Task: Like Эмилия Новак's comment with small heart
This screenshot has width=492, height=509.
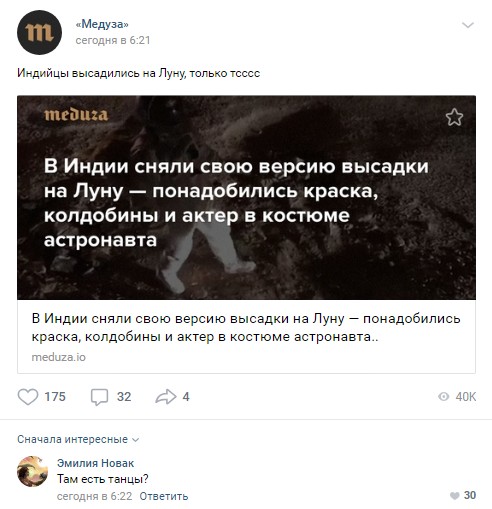Action: [x=454, y=496]
